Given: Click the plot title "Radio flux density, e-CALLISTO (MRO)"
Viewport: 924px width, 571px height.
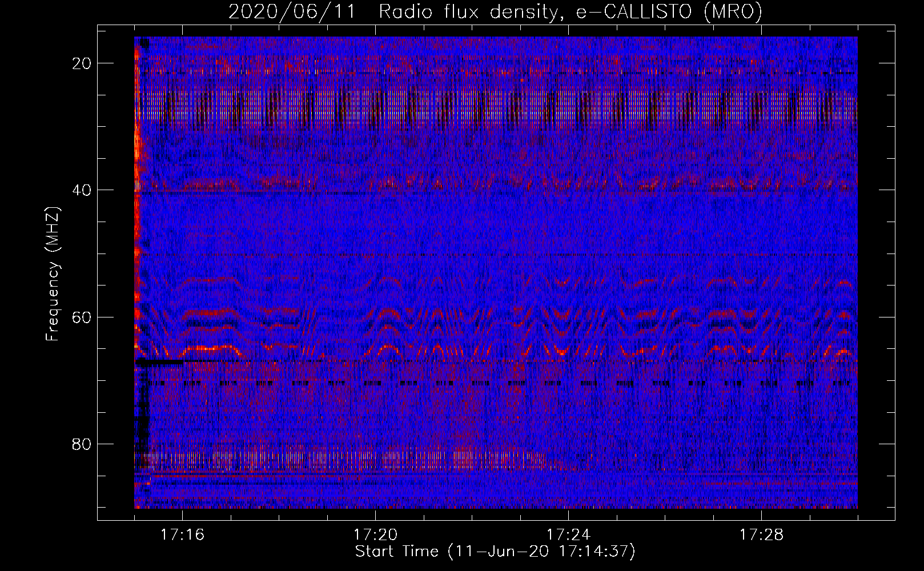Looking at the screenshot, I should click(570, 12).
